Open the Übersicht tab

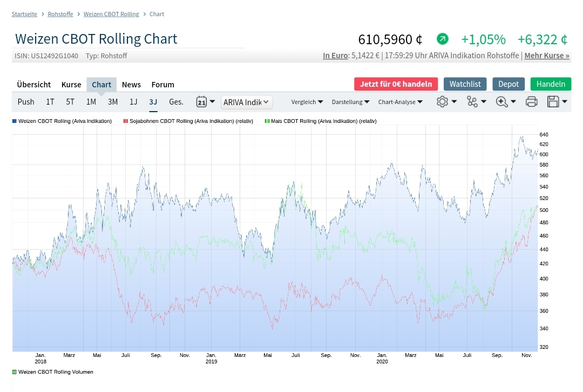pyautogui.click(x=34, y=85)
